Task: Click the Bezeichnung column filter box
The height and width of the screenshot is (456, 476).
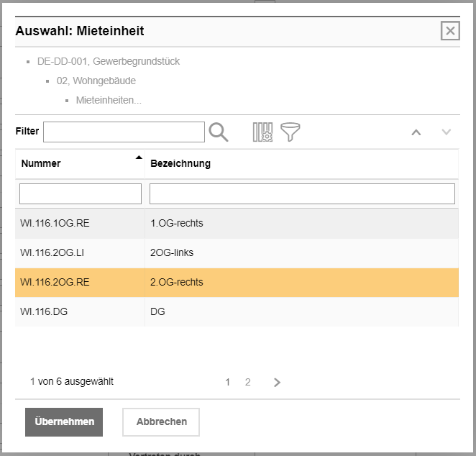Action: click(302, 193)
